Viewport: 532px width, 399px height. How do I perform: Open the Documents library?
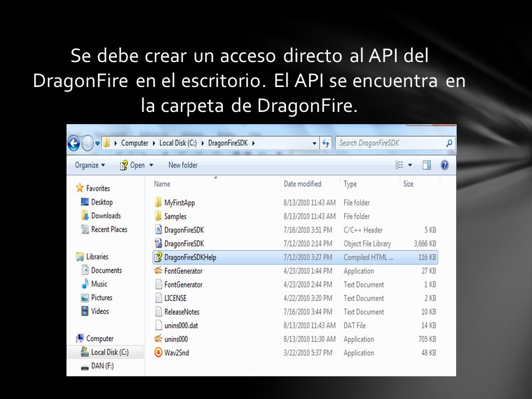106,270
